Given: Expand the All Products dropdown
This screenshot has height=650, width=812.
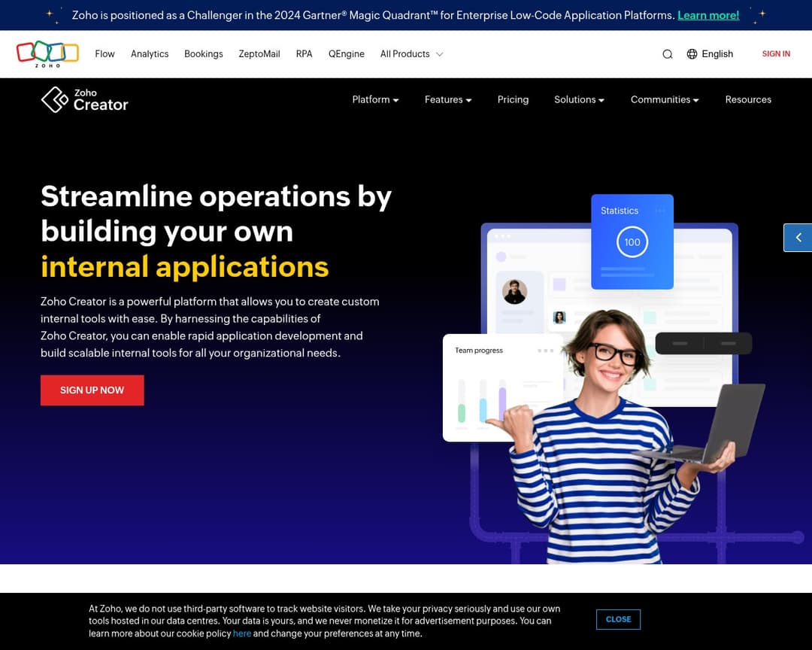Looking at the screenshot, I should point(412,54).
